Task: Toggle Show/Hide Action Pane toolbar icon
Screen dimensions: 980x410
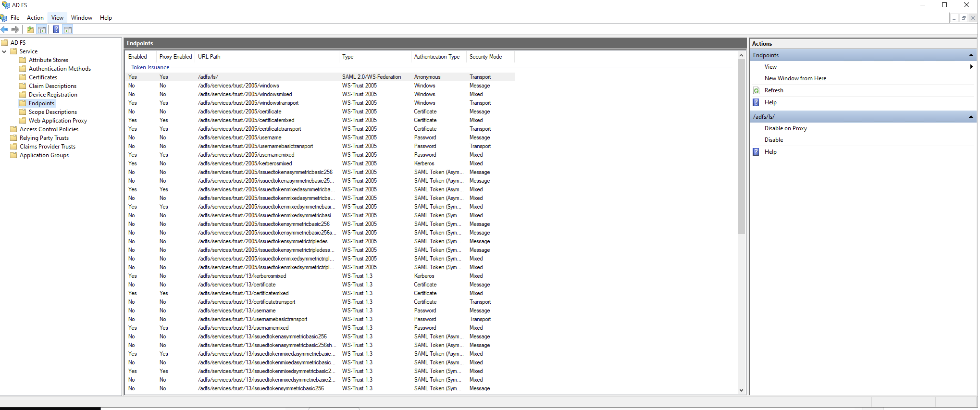Action: point(68,30)
